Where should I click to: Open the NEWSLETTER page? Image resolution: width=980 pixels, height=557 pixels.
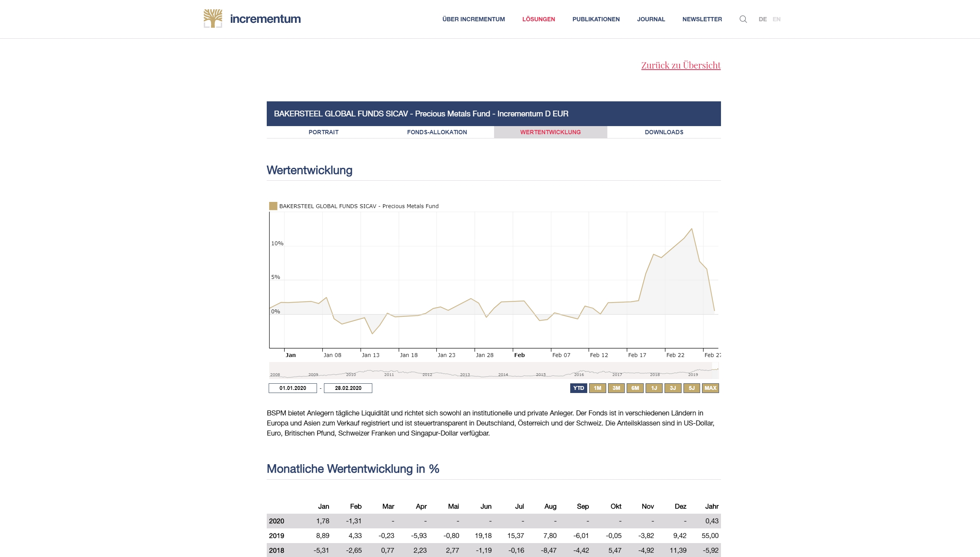702,19
